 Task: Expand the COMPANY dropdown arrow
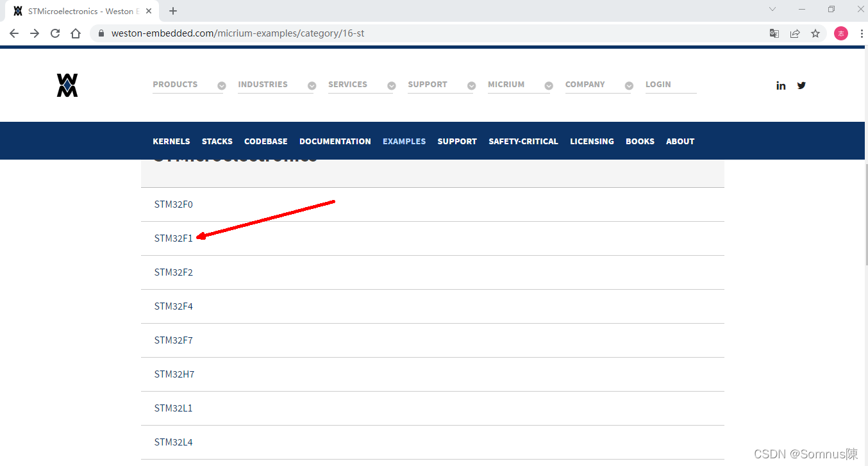click(x=629, y=85)
